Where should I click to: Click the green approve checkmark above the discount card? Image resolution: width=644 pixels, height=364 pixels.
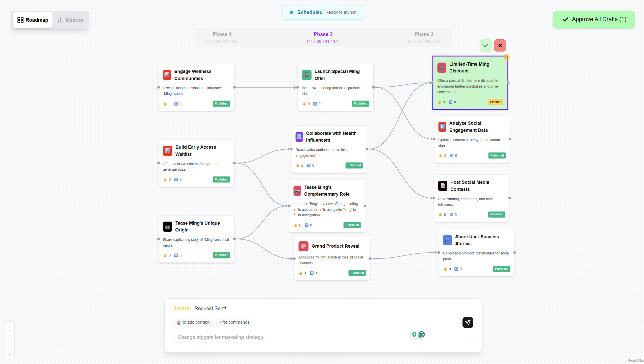(x=485, y=45)
